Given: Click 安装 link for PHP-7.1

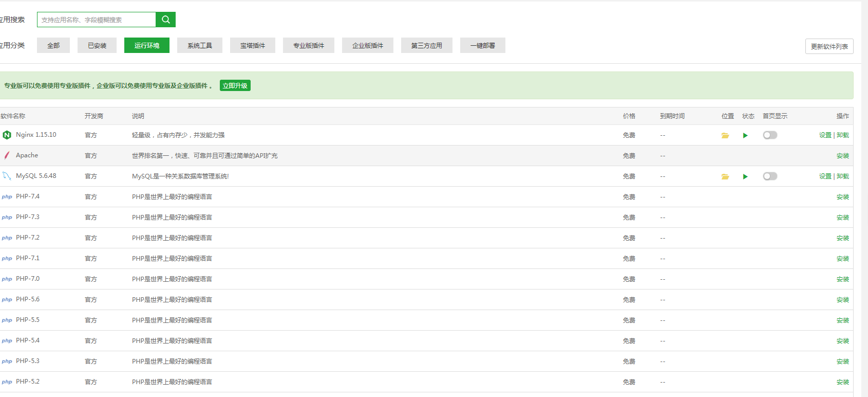Looking at the screenshot, I should 843,258.
